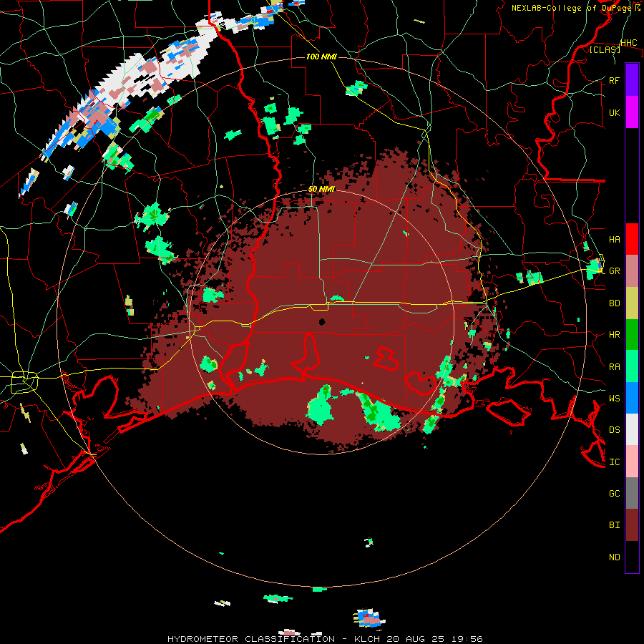Click the DS legend label
644x644 pixels.
[x=615, y=430]
